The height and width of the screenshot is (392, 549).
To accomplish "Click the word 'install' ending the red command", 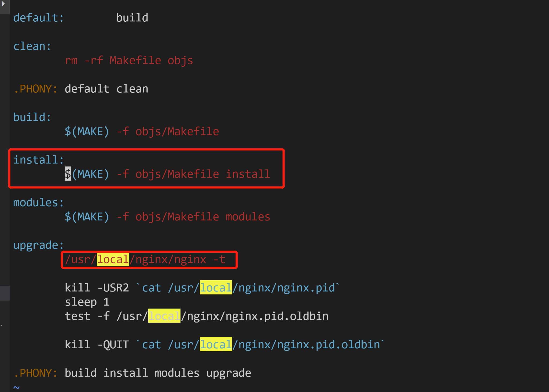I will pos(248,174).
